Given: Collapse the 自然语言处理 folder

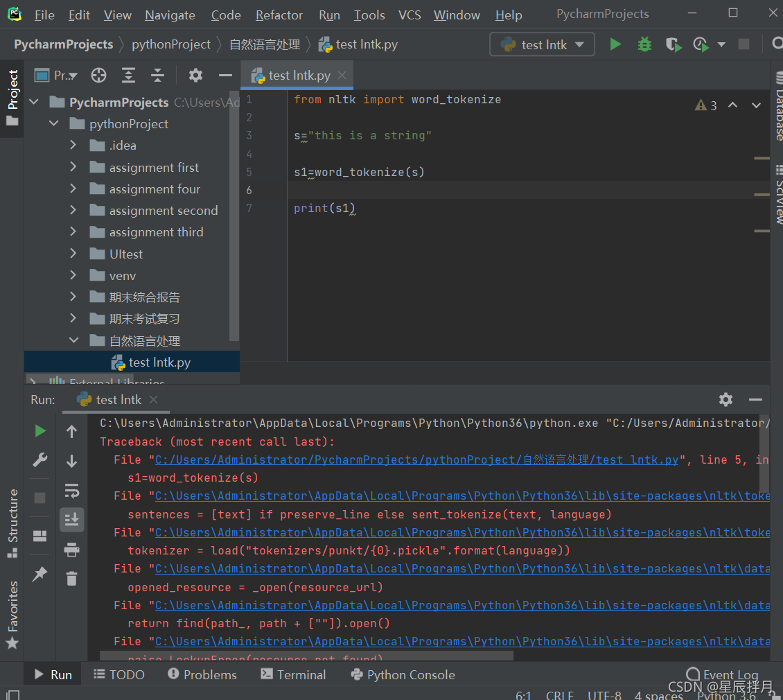Looking at the screenshot, I should pos(73,341).
